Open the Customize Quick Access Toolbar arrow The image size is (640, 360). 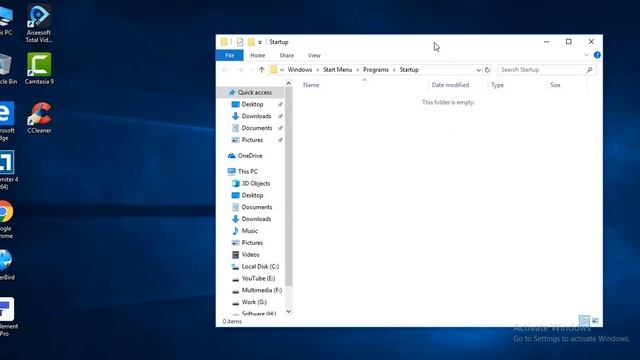tap(260, 42)
